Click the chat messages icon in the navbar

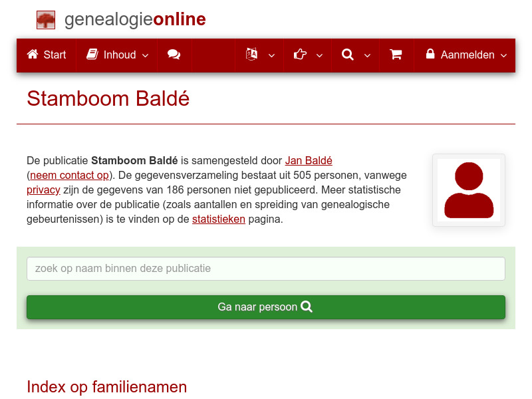click(x=174, y=55)
